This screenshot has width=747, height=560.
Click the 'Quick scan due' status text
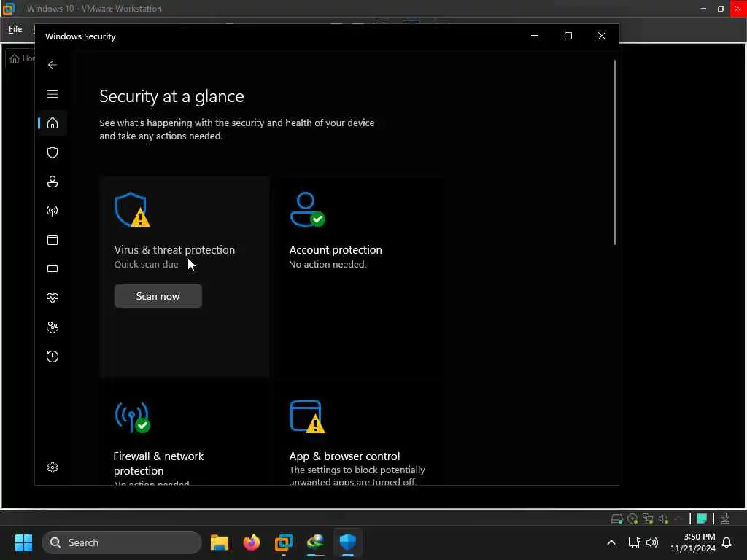point(146,264)
